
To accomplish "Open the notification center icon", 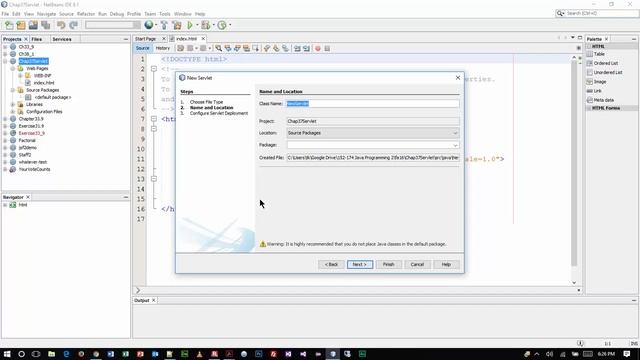I will click(x=627, y=354).
